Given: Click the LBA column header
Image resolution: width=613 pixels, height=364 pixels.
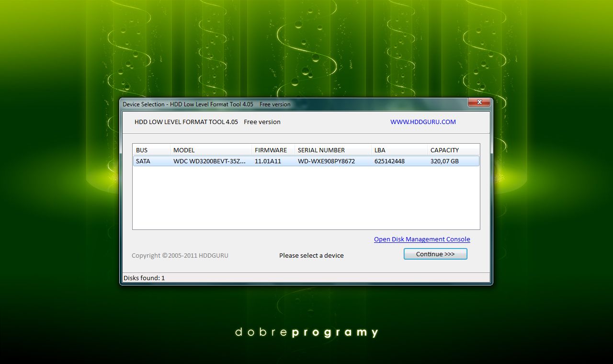Looking at the screenshot, I should click(x=399, y=150).
